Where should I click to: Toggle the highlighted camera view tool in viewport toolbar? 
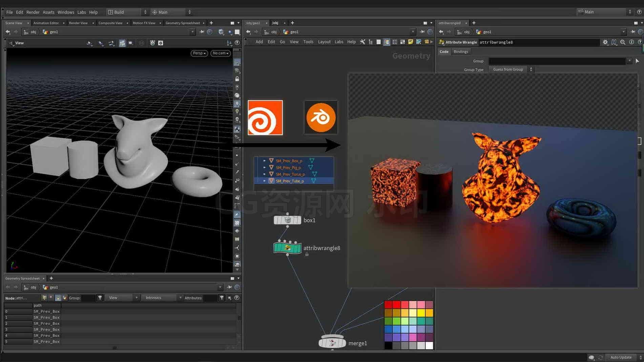(x=122, y=43)
